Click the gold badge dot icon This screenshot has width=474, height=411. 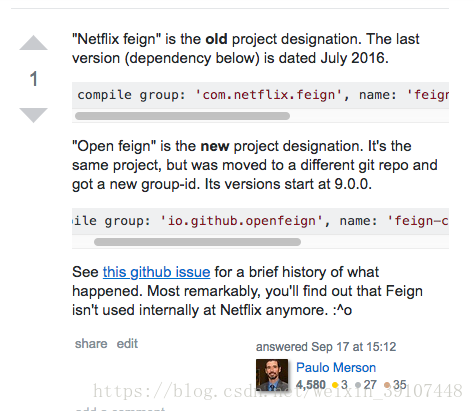335,385
